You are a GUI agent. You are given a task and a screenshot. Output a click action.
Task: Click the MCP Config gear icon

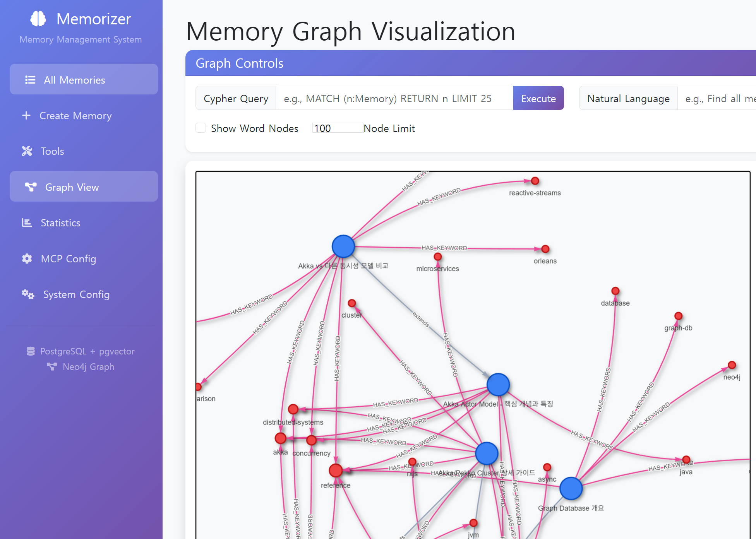tap(27, 258)
